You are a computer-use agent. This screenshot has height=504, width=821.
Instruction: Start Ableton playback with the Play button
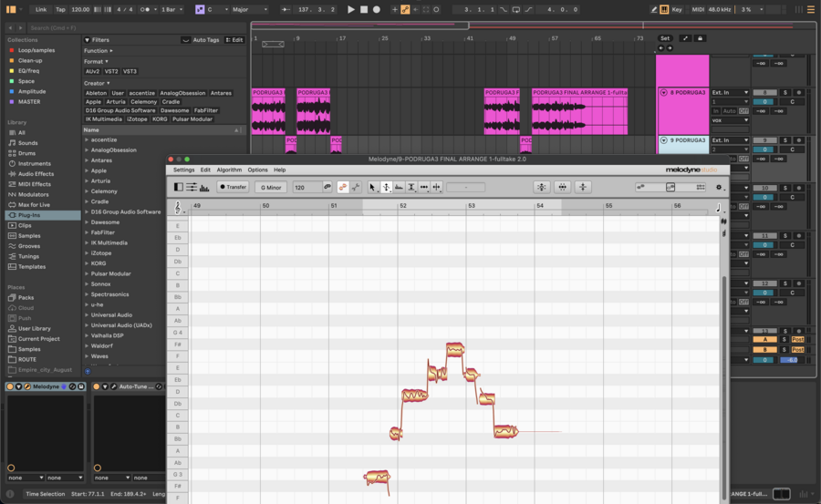(x=351, y=9)
